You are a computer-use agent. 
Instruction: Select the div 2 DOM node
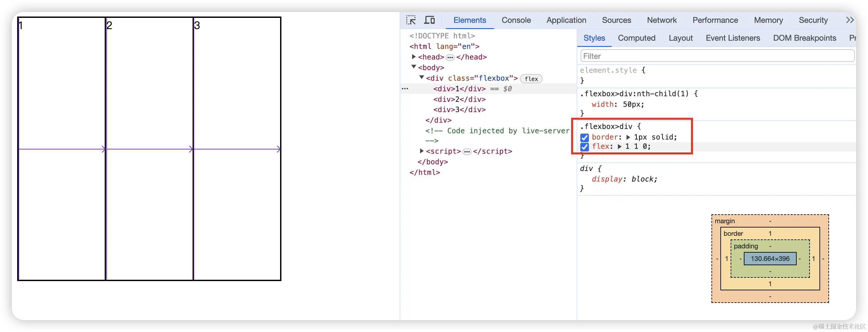(459, 99)
